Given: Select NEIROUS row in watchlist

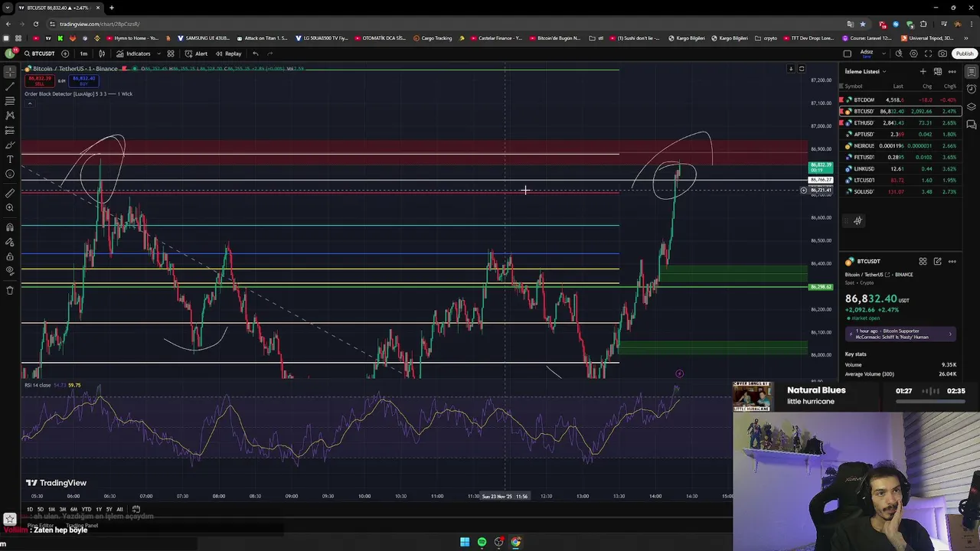Looking at the screenshot, I should pyautogui.click(x=900, y=145).
